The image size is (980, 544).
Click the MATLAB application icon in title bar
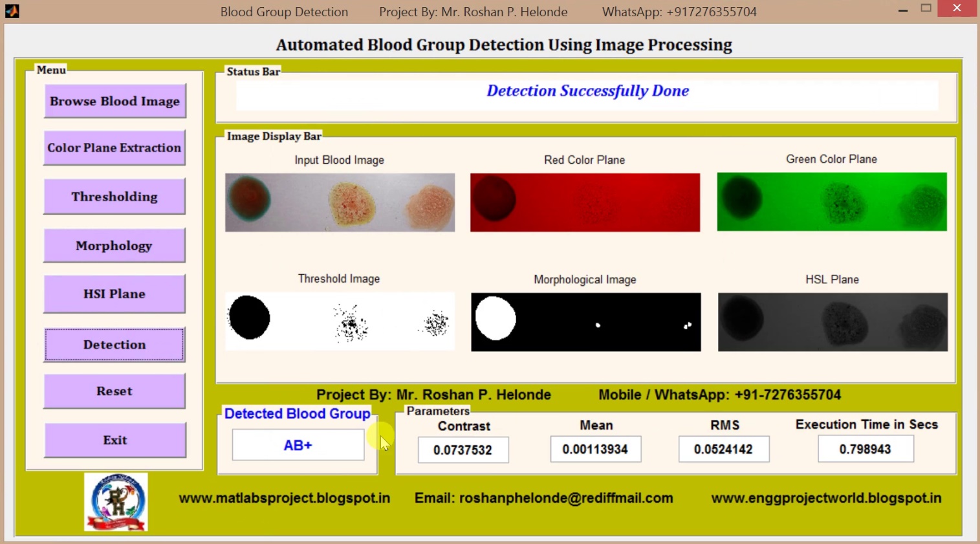click(12, 10)
